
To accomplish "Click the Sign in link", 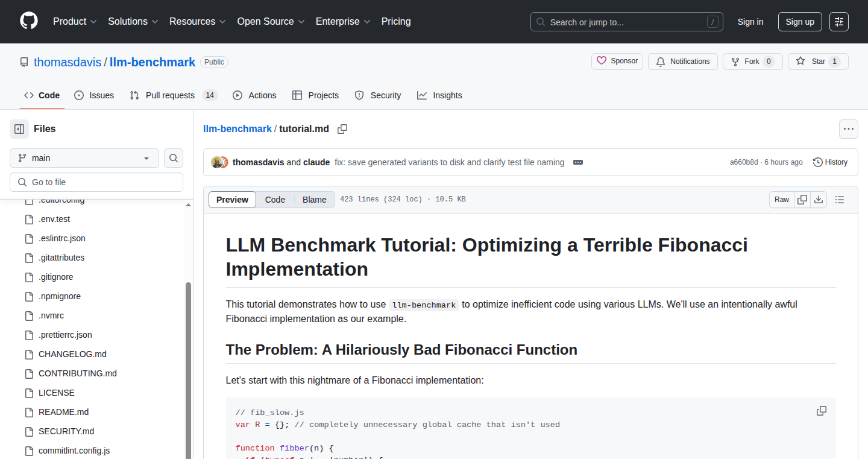I will (x=750, y=22).
